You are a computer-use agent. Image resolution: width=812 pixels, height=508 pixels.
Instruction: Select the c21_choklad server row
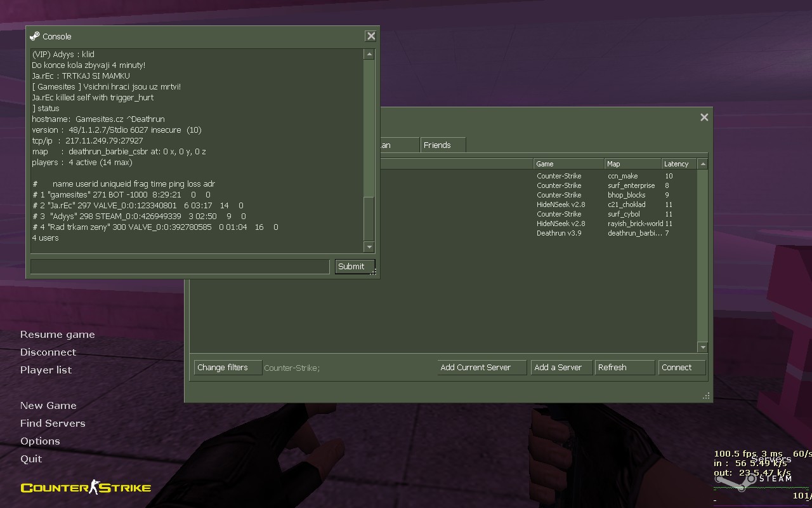539,204
